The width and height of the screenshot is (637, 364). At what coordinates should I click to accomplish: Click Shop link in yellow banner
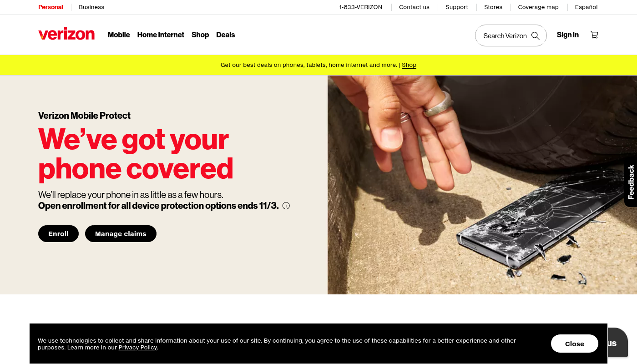click(409, 65)
